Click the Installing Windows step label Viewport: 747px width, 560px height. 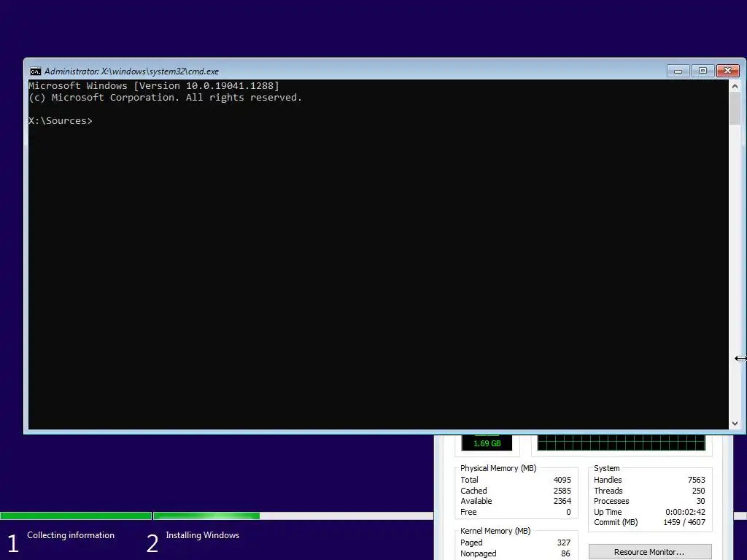click(x=203, y=535)
